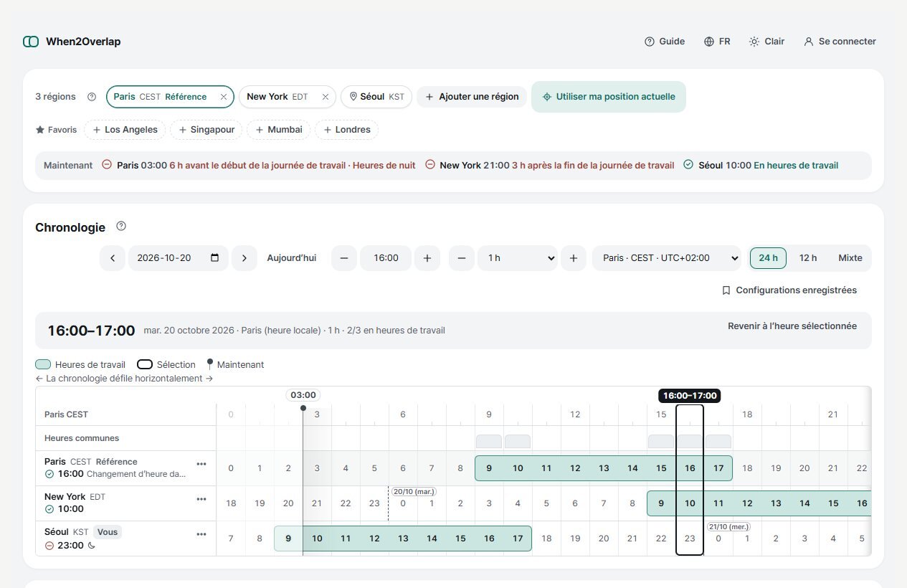The width and height of the screenshot is (907, 588).
Task: Open Configurations enregistrées
Action: (789, 290)
